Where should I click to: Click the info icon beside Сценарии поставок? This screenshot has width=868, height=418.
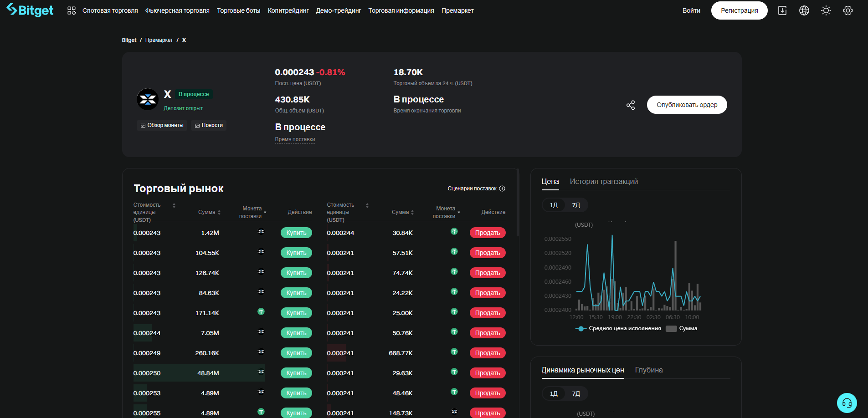502,189
